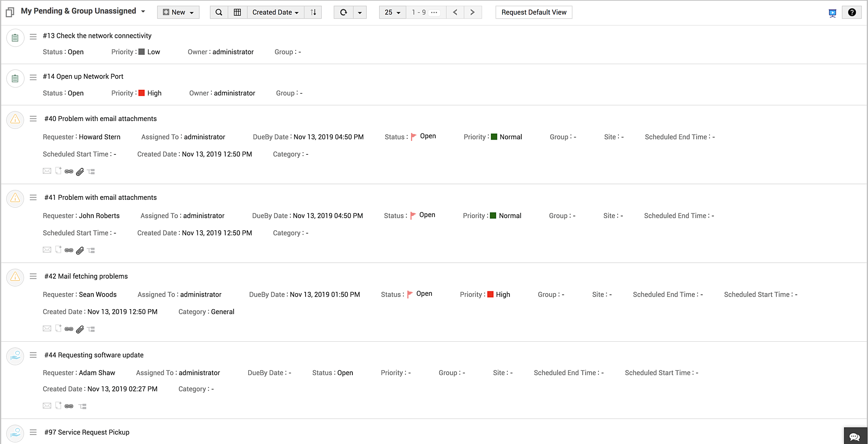This screenshot has height=444, width=868.
Task: Click the search magnifier icon in toolbar
Action: [219, 12]
